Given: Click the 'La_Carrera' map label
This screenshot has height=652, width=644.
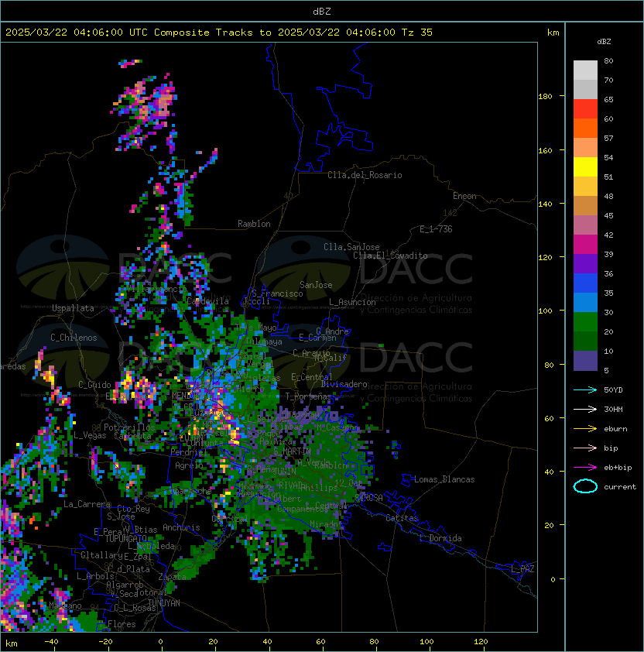Looking at the screenshot, I should (x=87, y=504).
